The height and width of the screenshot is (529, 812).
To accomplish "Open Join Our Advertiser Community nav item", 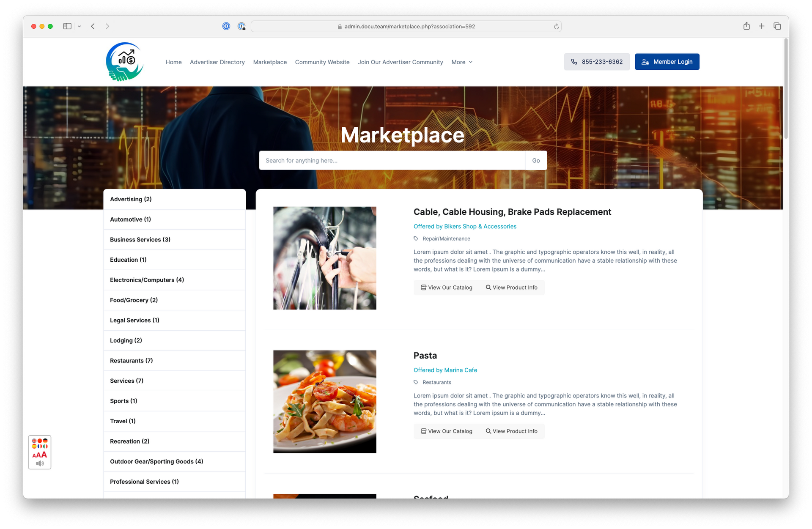I will [401, 62].
